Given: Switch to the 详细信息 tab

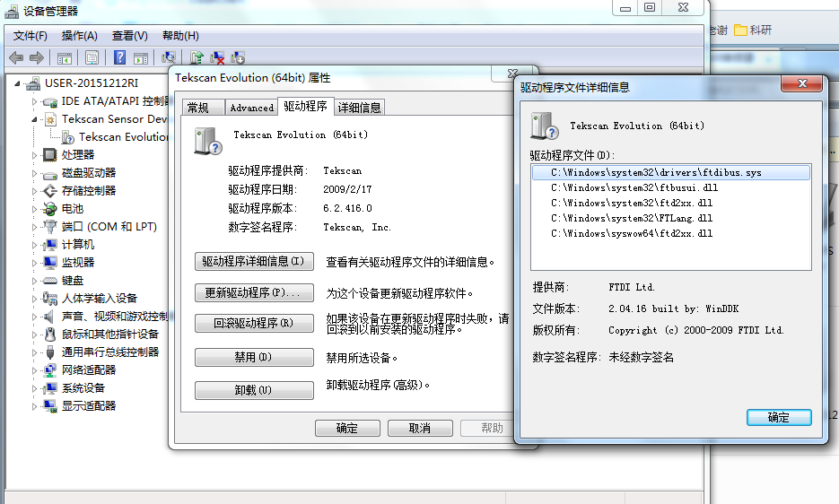Looking at the screenshot, I should click(x=360, y=108).
